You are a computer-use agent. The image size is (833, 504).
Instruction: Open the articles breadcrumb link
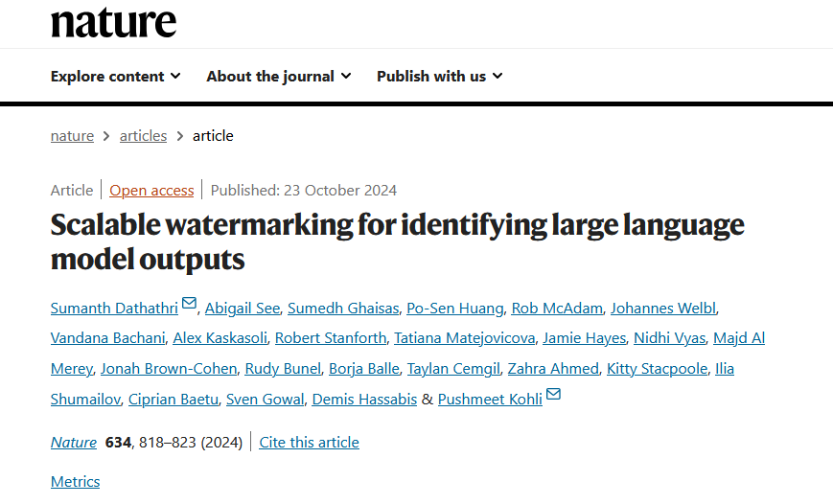point(143,136)
